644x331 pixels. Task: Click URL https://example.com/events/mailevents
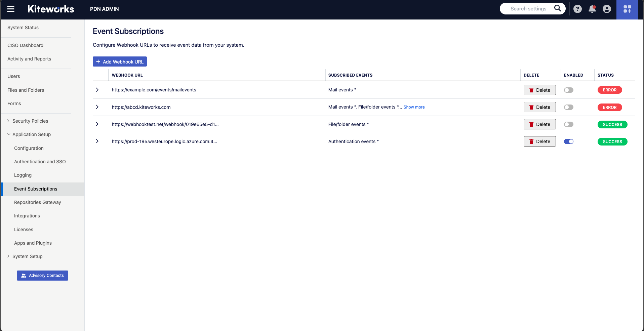(x=154, y=90)
